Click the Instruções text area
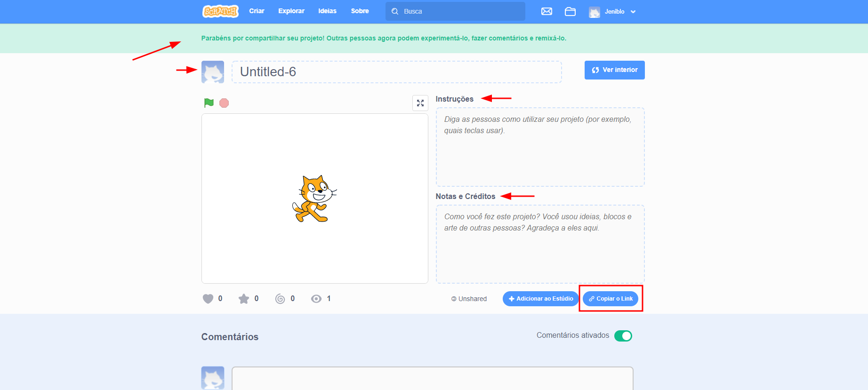 coord(540,147)
